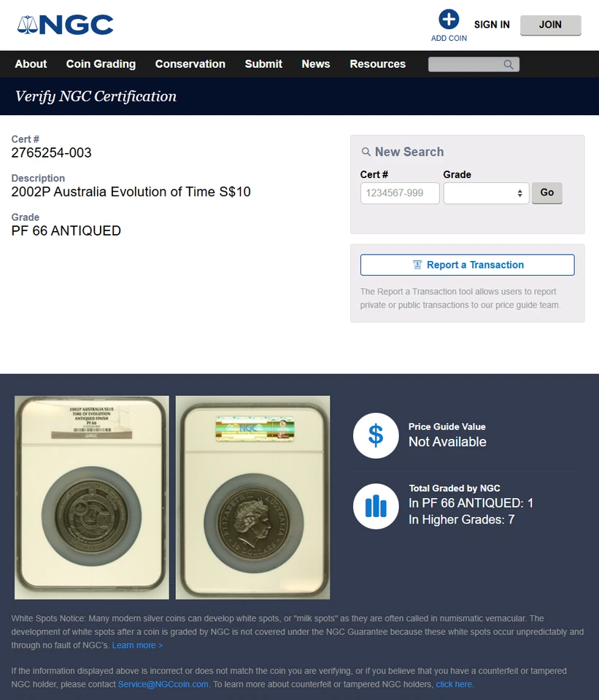Click the 'Not Available' price value
This screenshot has height=700, width=599.
coord(447,442)
